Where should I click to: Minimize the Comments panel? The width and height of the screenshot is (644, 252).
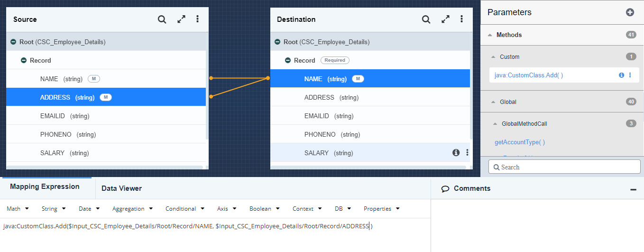[633, 189]
